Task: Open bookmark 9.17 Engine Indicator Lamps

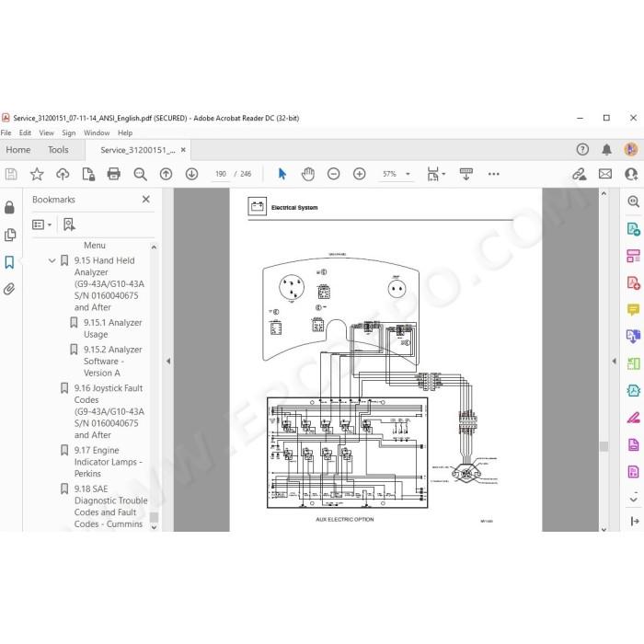Action: click(108, 462)
